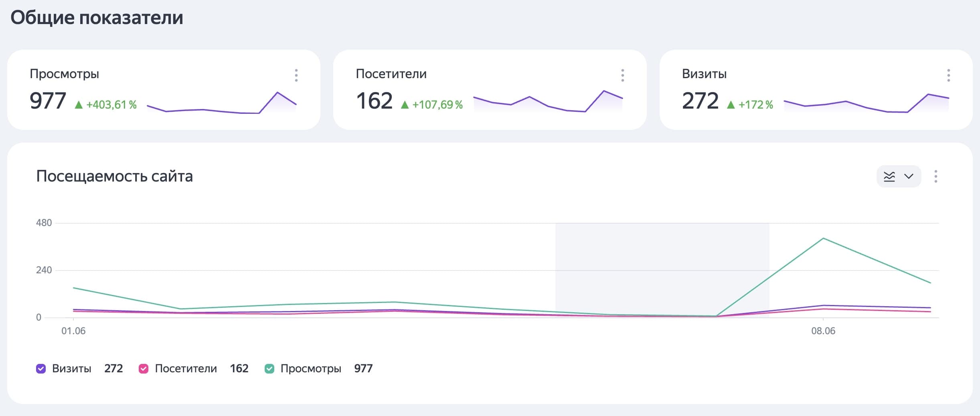Click the Просмотры card title
980x416 pixels.
point(65,74)
